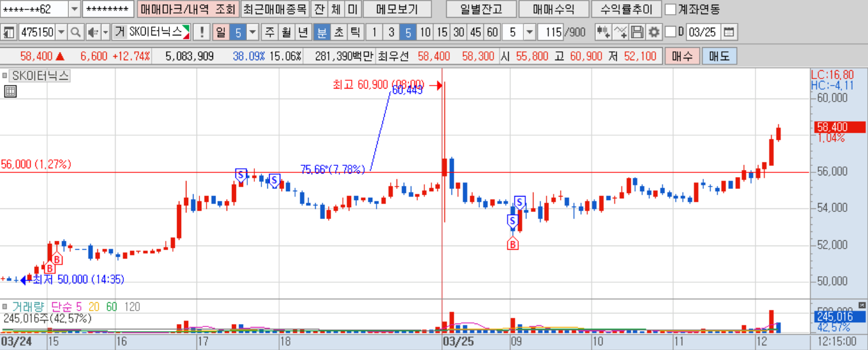Click the data grid icon under SK이터닉스
The width and height of the screenshot is (868, 350).
(10, 91)
